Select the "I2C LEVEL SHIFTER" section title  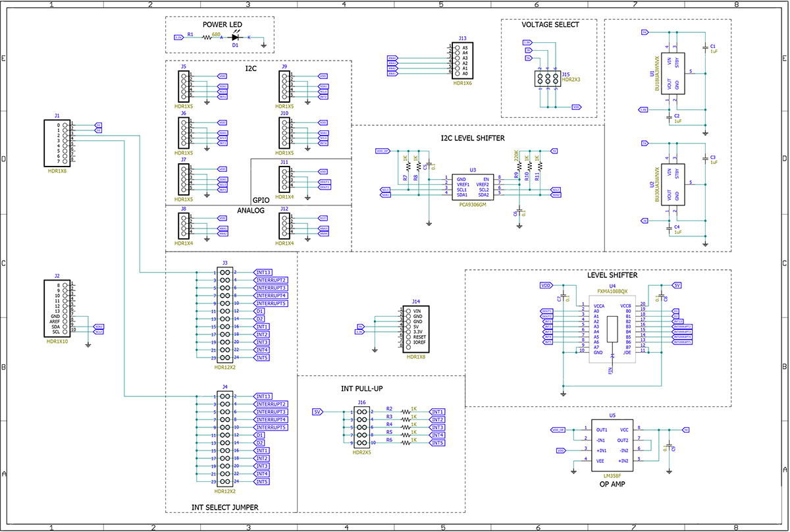click(473, 138)
